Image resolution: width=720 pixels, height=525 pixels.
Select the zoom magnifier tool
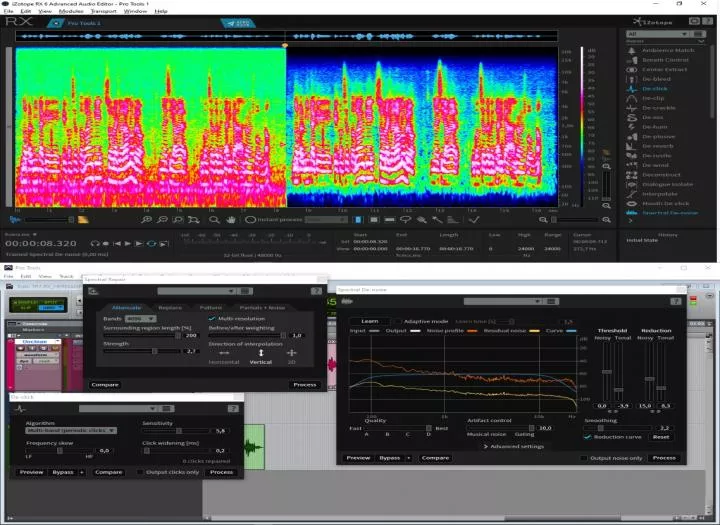[x=214, y=220]
